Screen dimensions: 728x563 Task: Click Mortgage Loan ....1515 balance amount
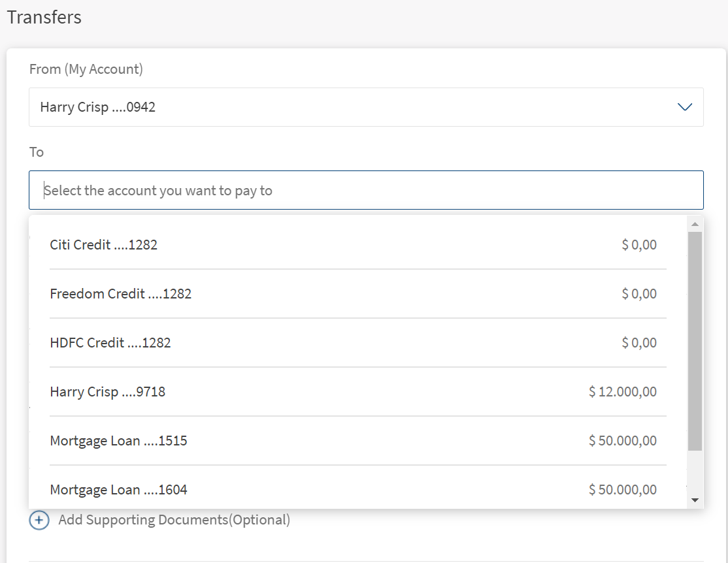pos(622,441)
